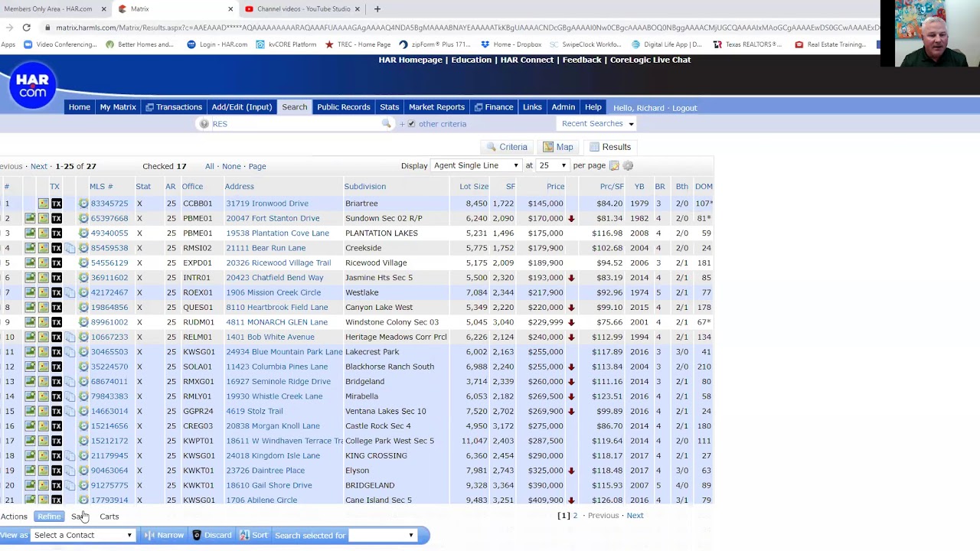Open the Search selected for dropdown
The height and width of the screenshot is (551, 980).
point(381,536)
